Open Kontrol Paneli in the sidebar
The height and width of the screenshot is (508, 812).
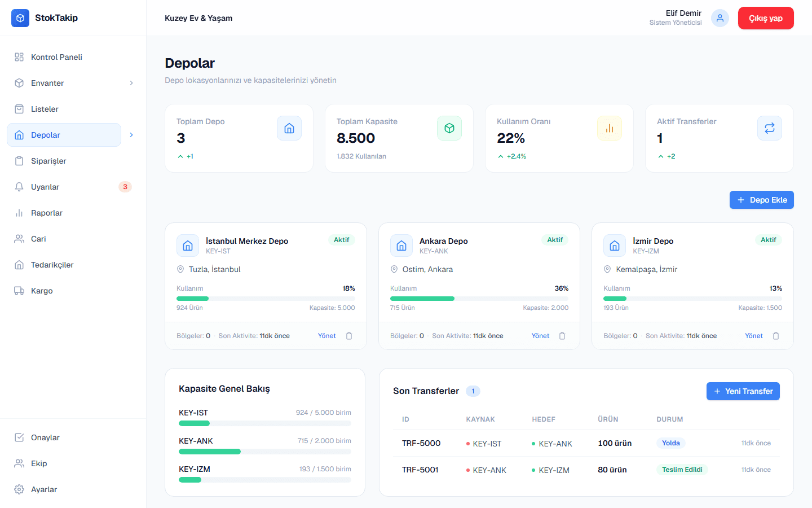point(73,57)
